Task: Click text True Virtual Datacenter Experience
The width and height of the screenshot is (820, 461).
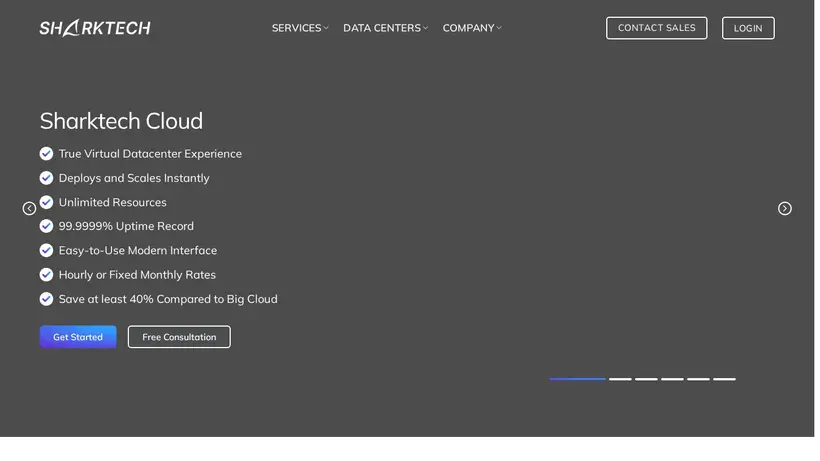Action: tap(150, 154)
